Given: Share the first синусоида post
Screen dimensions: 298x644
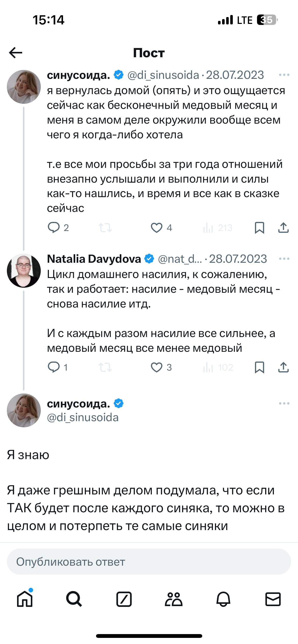Looking at the screenshot, I should tap(283, 228).
